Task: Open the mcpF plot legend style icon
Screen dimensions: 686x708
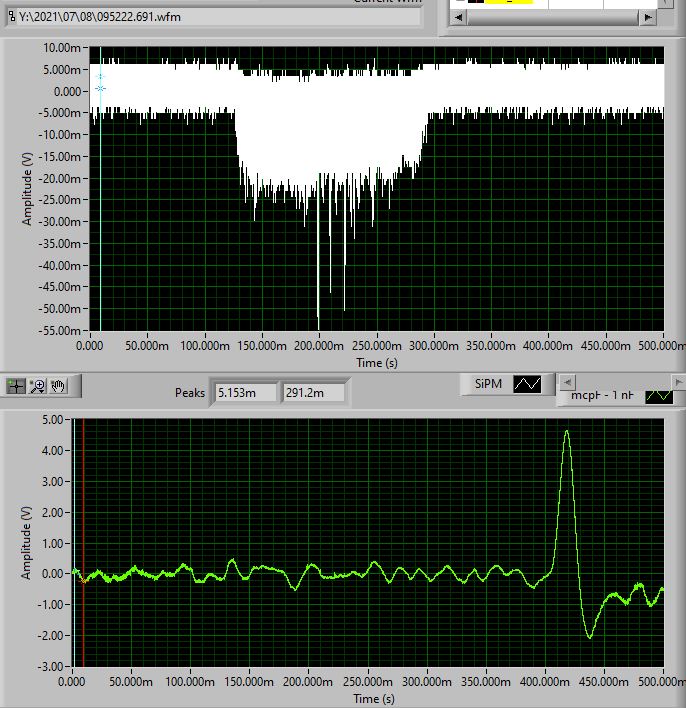Action: click(x=659, y=396)
